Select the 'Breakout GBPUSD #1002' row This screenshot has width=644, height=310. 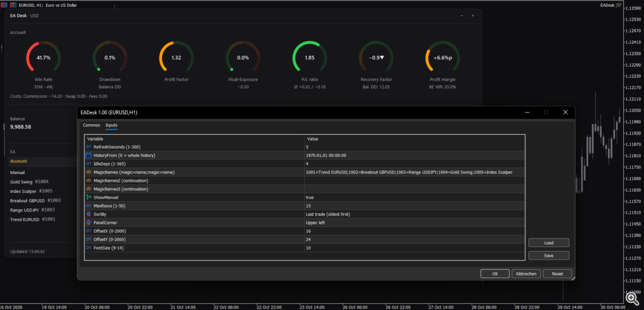tap(42, 201)
